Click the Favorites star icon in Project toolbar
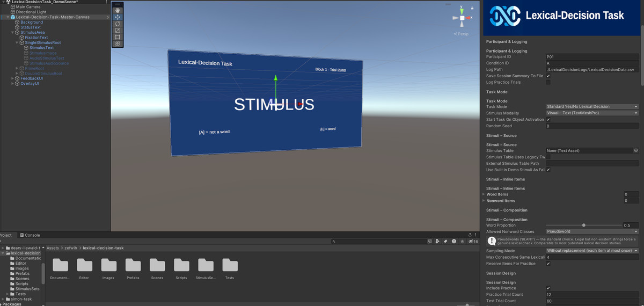Screen dimensions: 644x306 [x=462, y=242]
